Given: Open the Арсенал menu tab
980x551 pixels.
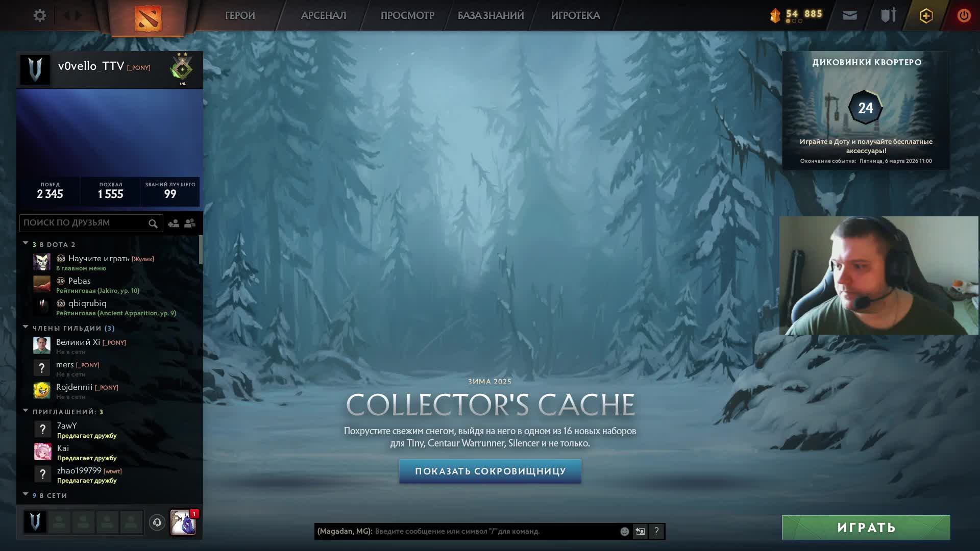Looking at the screenshot, I should 323,15.
